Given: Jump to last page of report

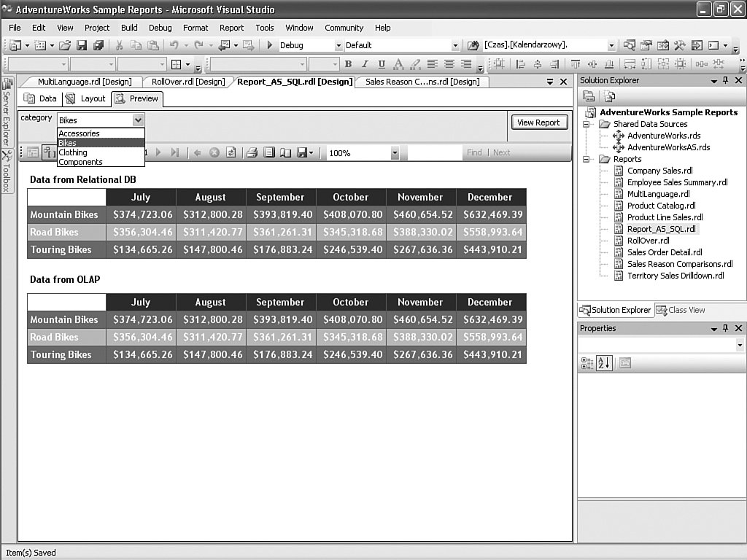Looking at the screenshot, I should 175,152.
